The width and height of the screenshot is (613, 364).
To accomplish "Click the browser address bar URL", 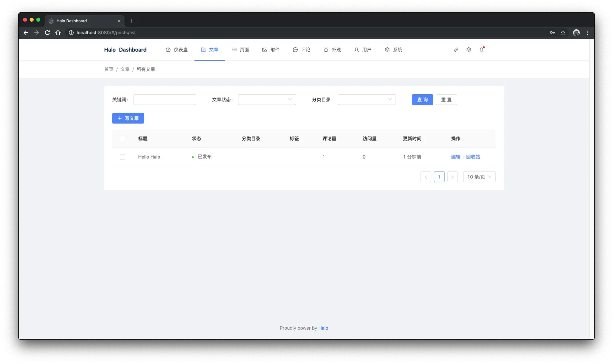I will click(x=106, y=33).
